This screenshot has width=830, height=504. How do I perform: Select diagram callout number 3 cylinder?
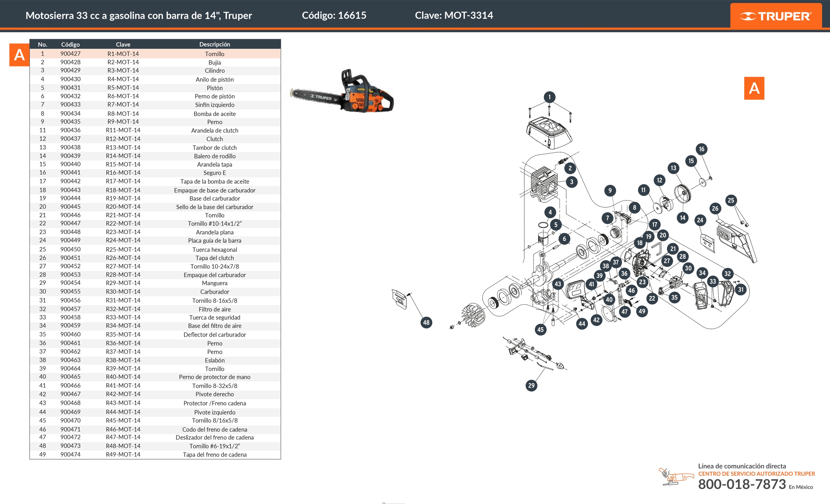(571, 182)
